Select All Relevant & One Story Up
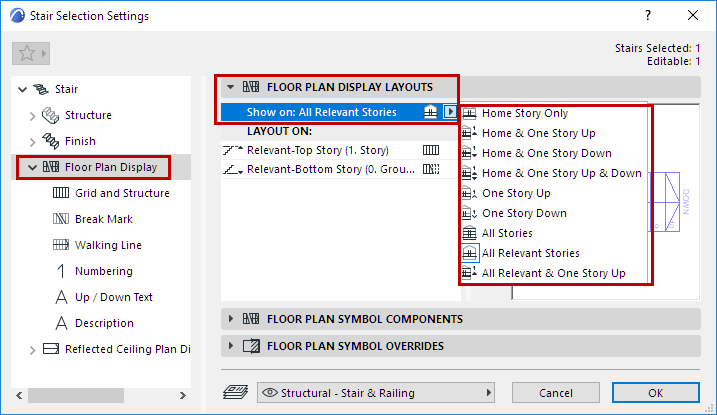 (553, 273)
